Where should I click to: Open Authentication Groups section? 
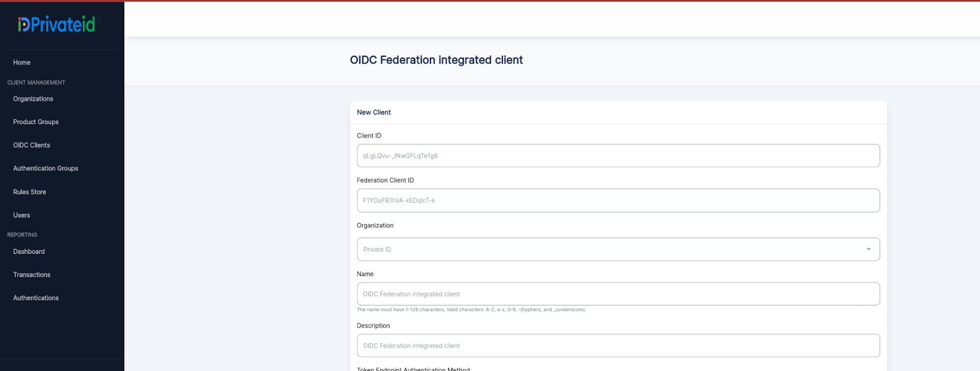46,168
